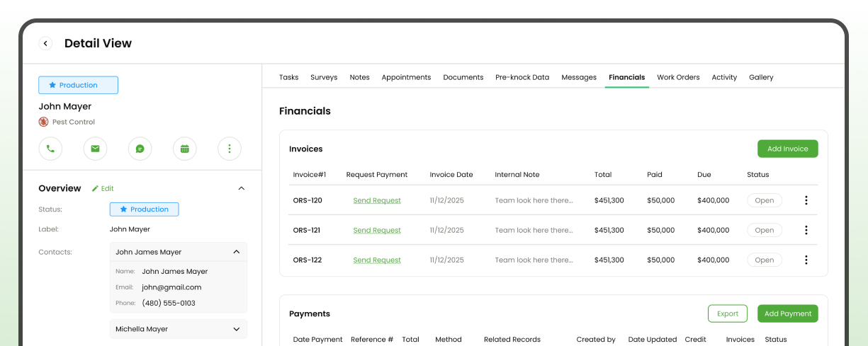Click phone number (480) 555-0103

point(169,303)
